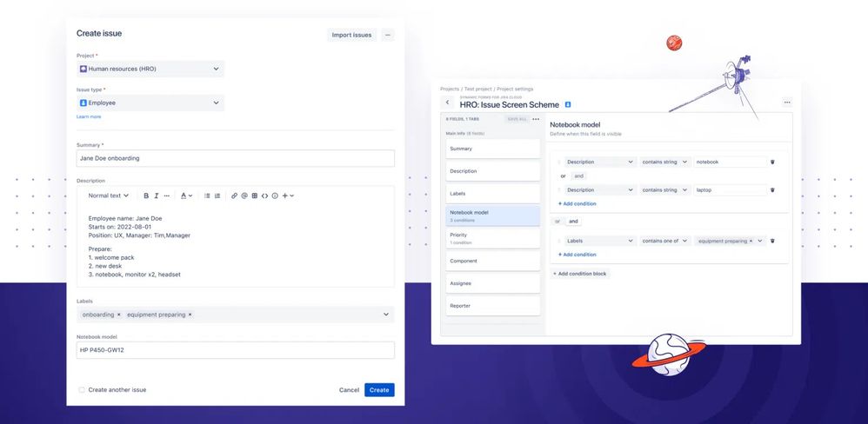Click the Import issues button

[x=351, y=35]
